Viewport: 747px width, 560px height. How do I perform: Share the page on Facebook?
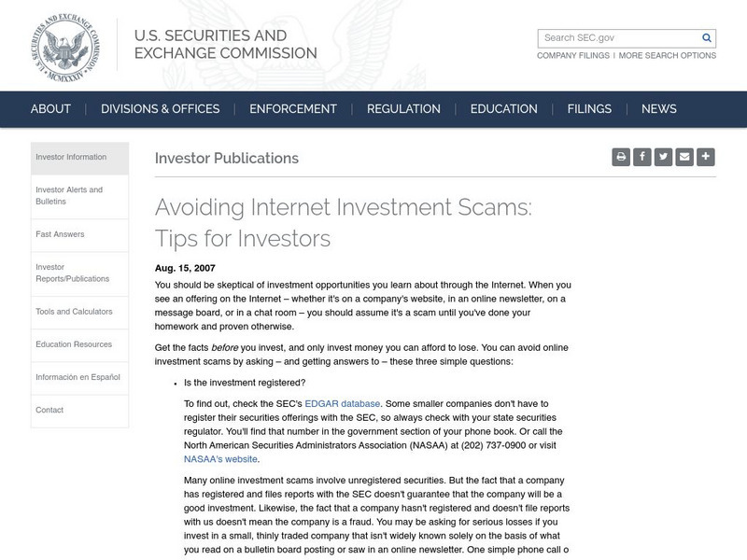642,157
